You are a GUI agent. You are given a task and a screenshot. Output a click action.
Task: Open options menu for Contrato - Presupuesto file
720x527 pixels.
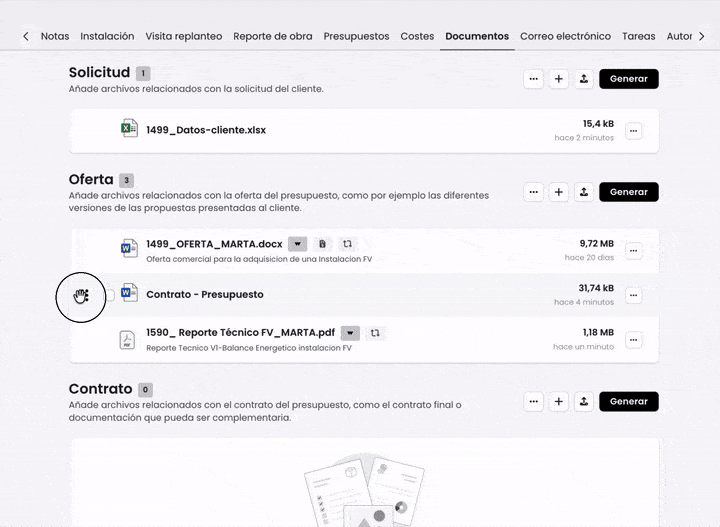tap(634, 295)
